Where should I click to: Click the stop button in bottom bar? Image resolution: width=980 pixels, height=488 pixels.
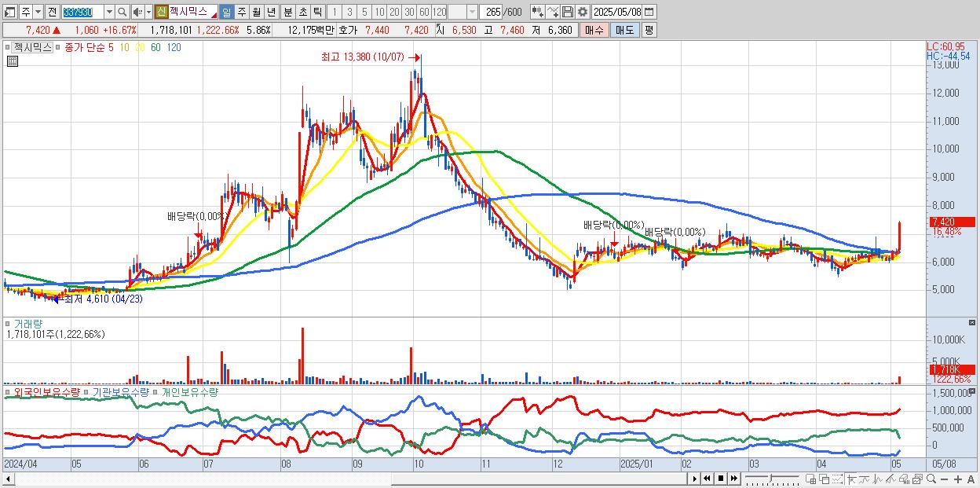pyautogui.click(x=721, y=479)
